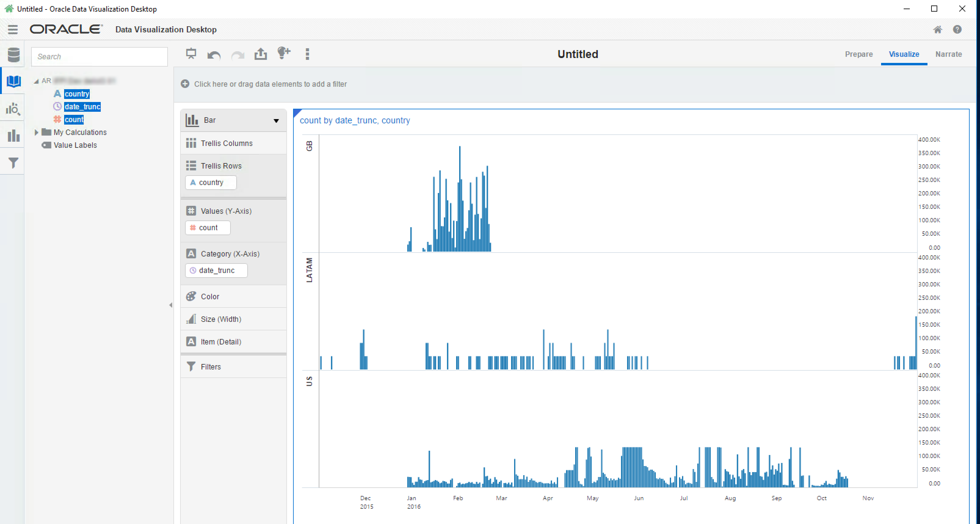This screenshot has width=980, height=524.
Task: Click the share/export icon
Action: pos(261,54)
